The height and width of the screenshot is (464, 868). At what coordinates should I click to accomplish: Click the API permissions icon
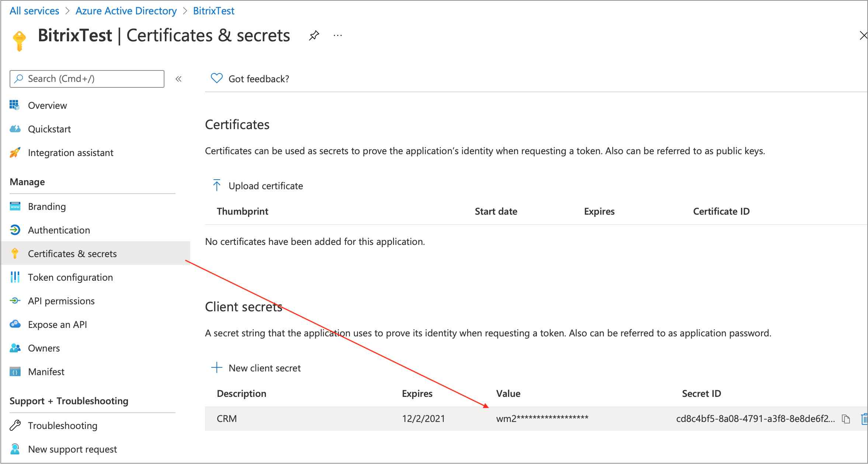[x=15, y=301]
